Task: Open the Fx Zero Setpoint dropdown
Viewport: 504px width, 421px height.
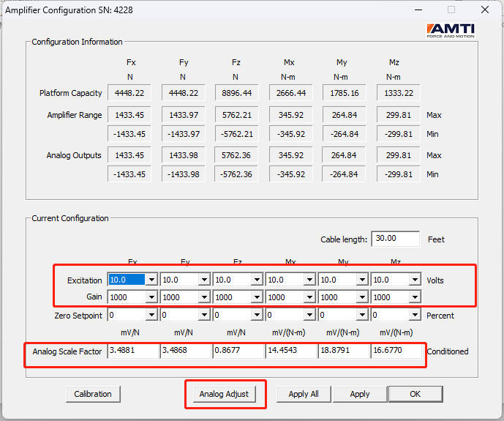Action: (132, 315)
